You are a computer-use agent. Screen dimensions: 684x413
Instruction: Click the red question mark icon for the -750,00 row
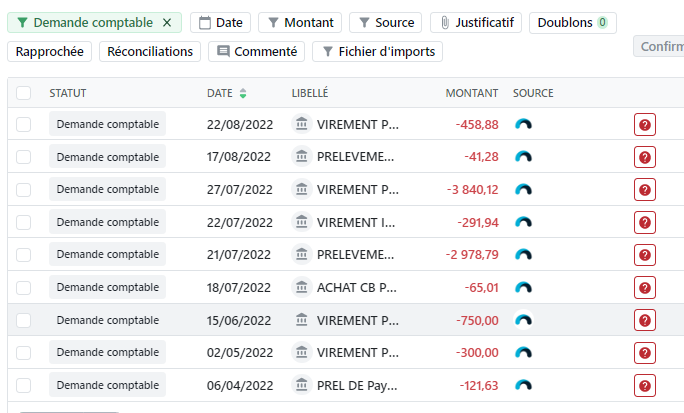click(645, 321)
